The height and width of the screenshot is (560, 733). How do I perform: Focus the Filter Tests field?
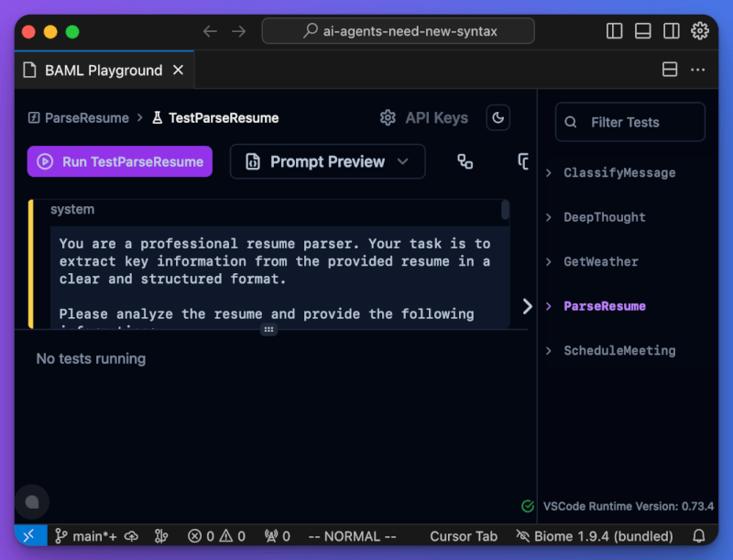tap(630, 122)
